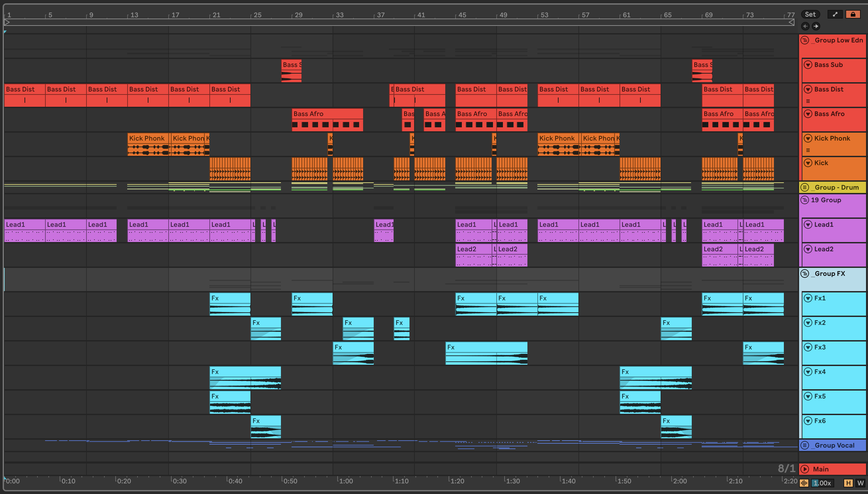868x494 pixels.
Task: Unfold the _Group Vocal group
Action: (x=805, y=445)
